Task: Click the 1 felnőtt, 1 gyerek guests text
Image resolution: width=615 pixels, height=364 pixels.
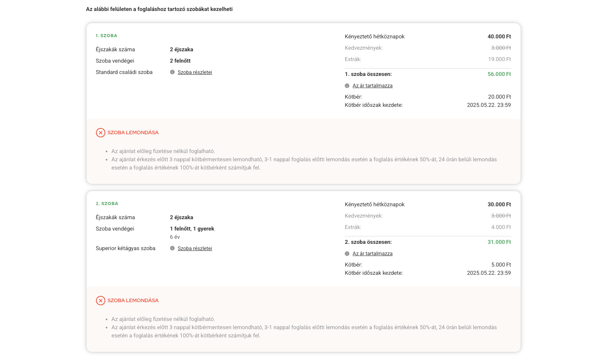Action: 192,229
